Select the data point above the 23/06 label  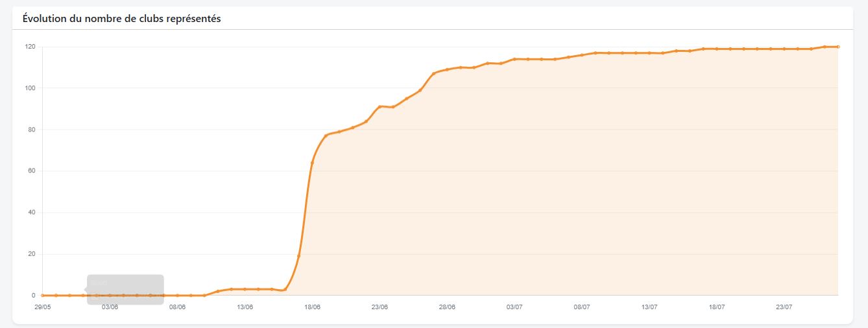point(380,106)
